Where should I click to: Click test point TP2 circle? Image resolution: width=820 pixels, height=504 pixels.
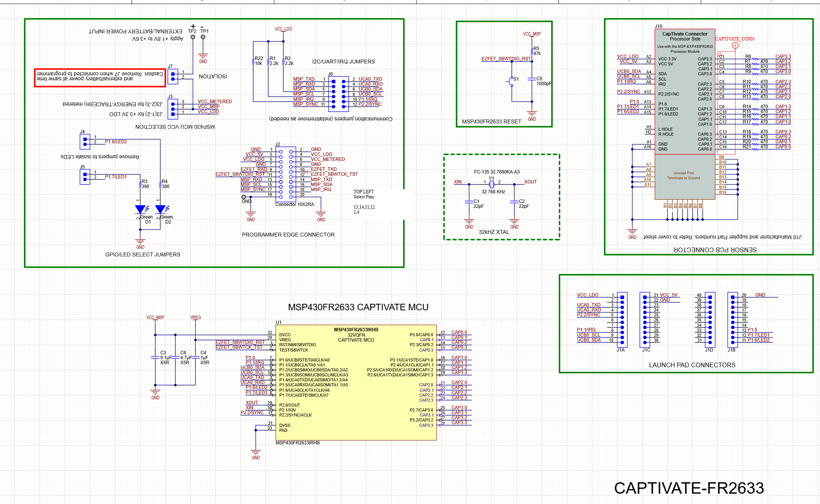(x=193, y=37)
